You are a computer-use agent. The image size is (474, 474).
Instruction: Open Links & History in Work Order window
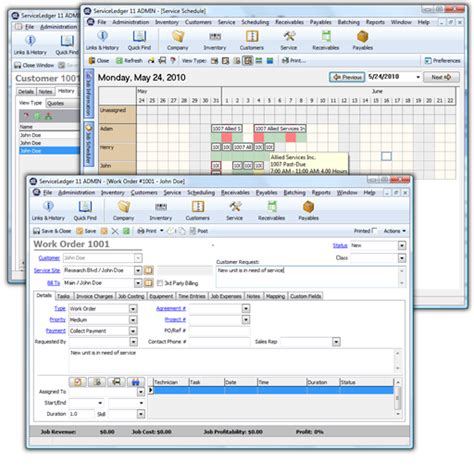[x=48, y=211]
